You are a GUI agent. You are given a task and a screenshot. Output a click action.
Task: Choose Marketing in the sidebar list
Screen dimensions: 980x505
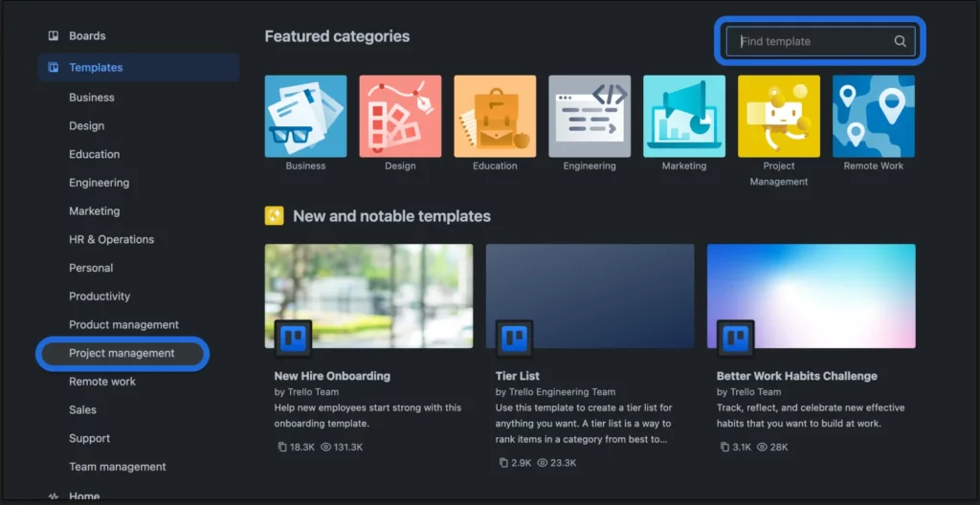pyautogui.click(x=95, y=211)
